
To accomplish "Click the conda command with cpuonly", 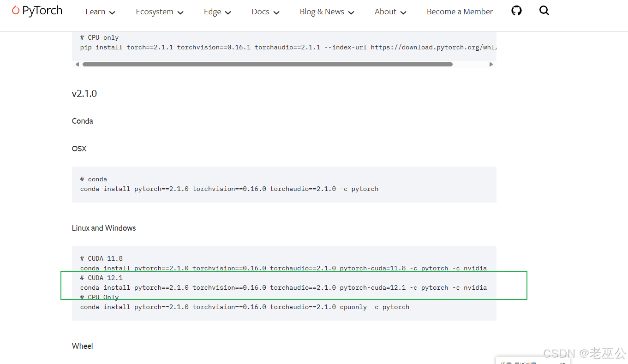I will (x=245, y=307).
